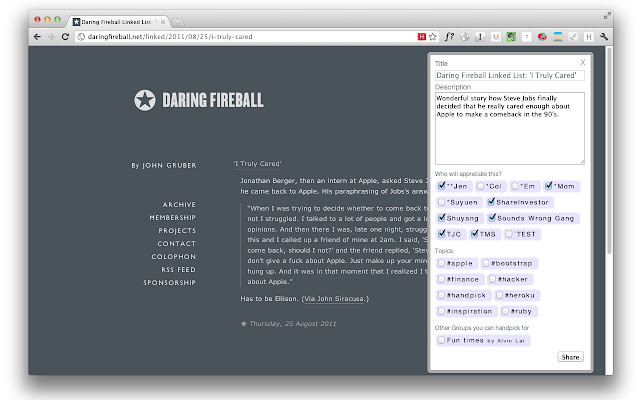The width and height of the screenshot is (640, 400).
Task: Open the Instapaper 'I' extension
Action: coord(480,37)
